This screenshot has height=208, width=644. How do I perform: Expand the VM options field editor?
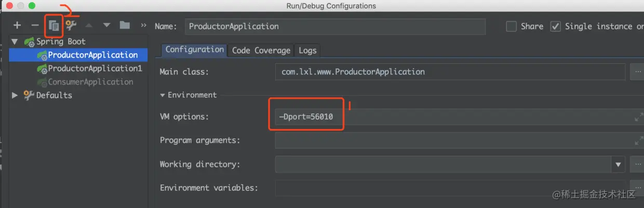coord(639,117)
